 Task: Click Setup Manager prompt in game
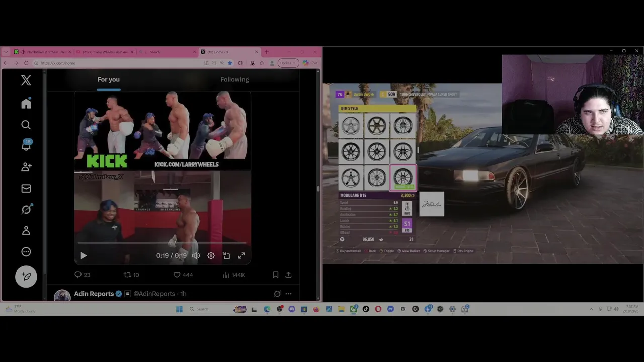coord(436,251)
